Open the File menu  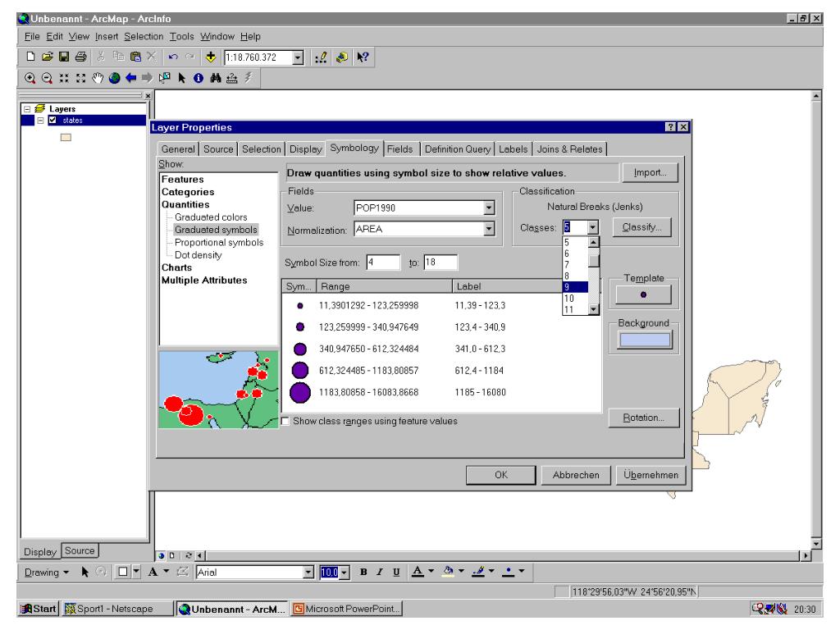32,36
